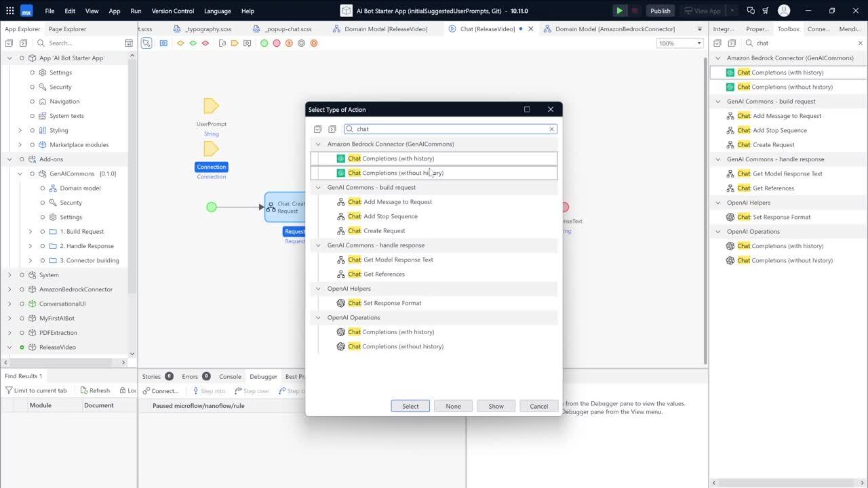Screen dimensions: 868x488
Task: Click the Connection parameter icon on canvas
Action: (x=212, y=148)
